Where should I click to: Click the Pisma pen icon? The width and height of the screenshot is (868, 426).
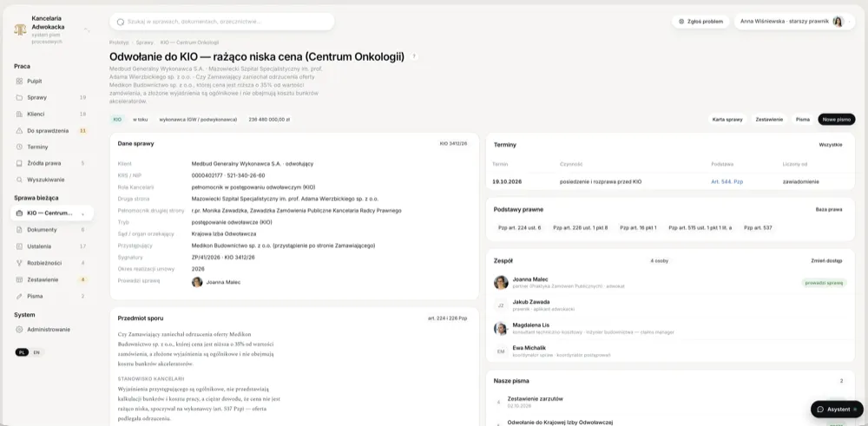pyautogui.click(x=19, y=296)
